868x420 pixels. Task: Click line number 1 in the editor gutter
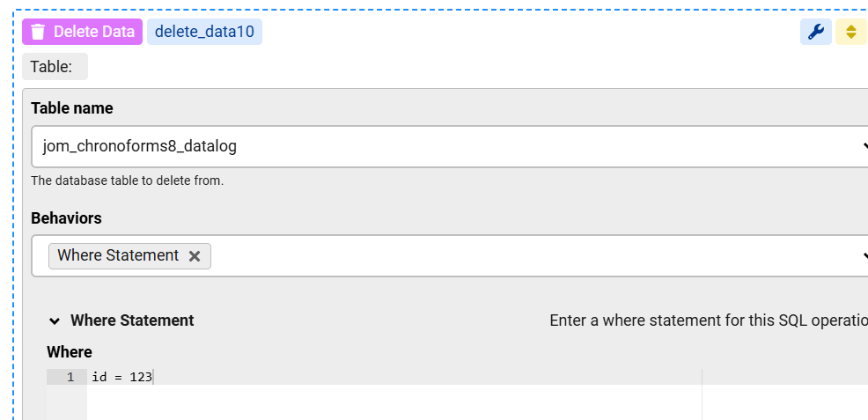(x=70, y=377)
